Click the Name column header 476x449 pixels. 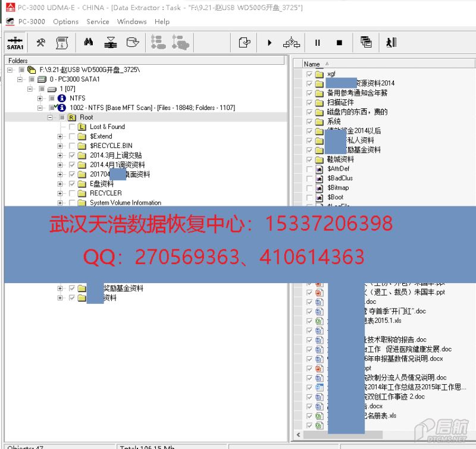(312, 64)
